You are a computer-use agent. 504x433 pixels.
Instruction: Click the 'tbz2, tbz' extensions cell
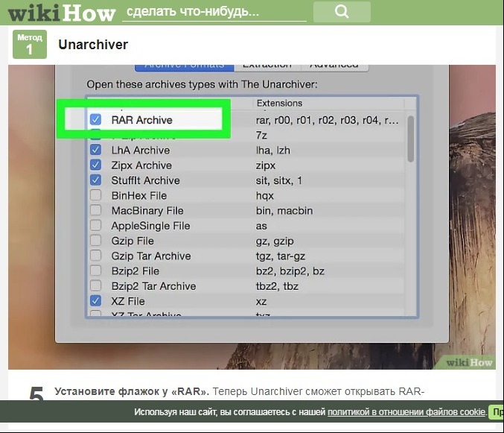[277, 286]
